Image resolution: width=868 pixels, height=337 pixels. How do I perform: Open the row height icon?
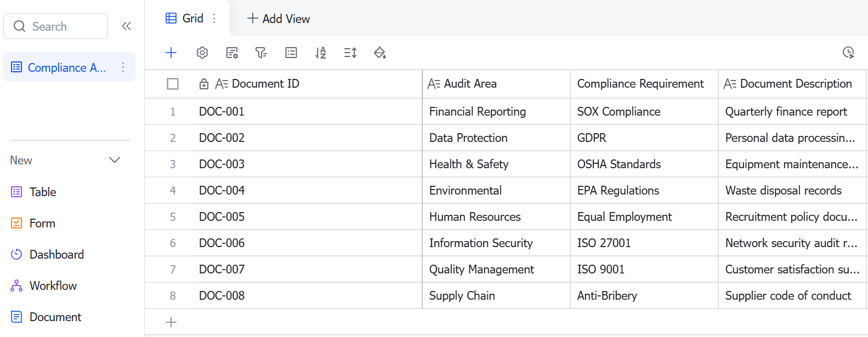click(350, 53)
